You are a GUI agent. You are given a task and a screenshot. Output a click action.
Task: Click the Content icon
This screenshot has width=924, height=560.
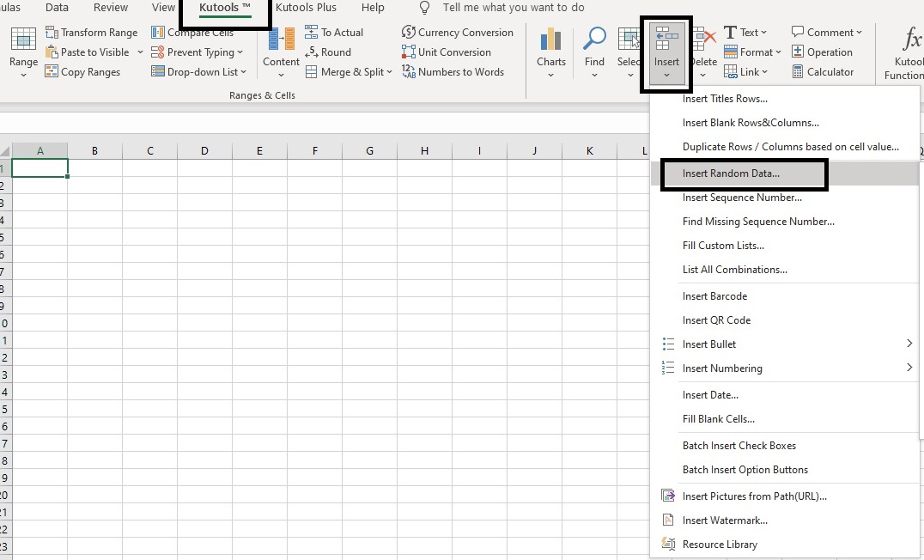click(281, 39)
